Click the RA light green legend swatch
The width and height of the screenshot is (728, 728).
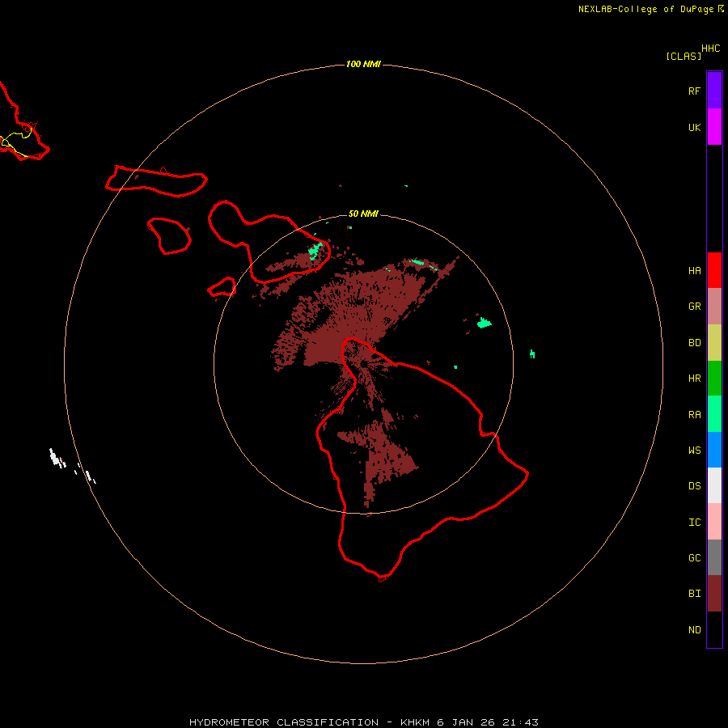coord(714,414)
